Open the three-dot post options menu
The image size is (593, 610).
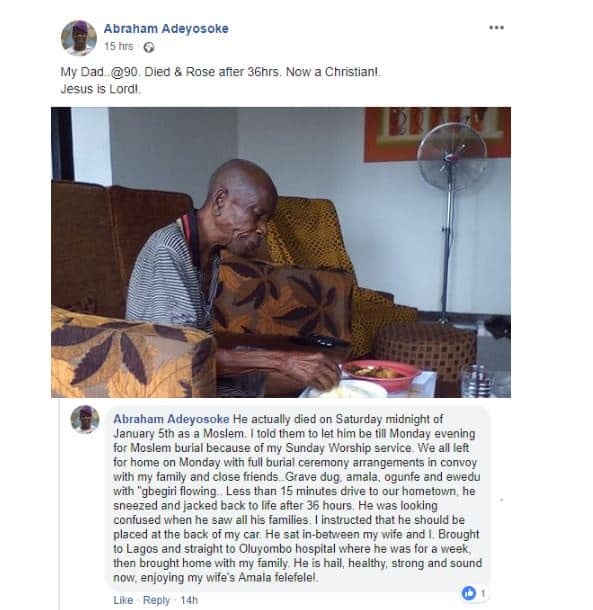(496, 28)
